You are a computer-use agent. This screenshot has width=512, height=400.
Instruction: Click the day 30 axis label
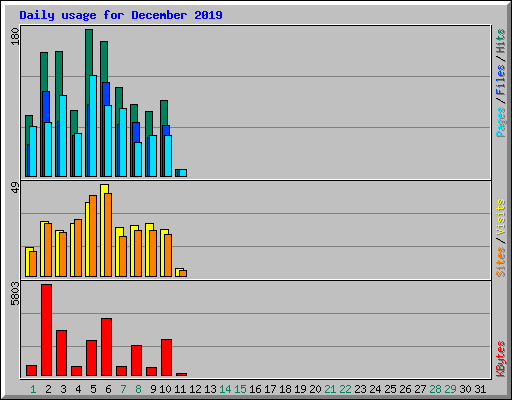pyautogui.click(x=465, y=389)
